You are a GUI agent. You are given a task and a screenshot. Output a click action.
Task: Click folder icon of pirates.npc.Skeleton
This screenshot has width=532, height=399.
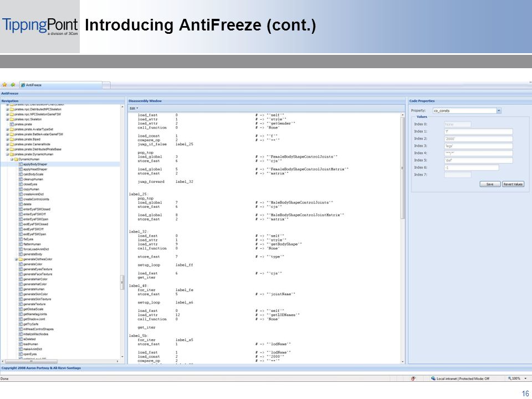pyautogui.click(x=12, y=120)
